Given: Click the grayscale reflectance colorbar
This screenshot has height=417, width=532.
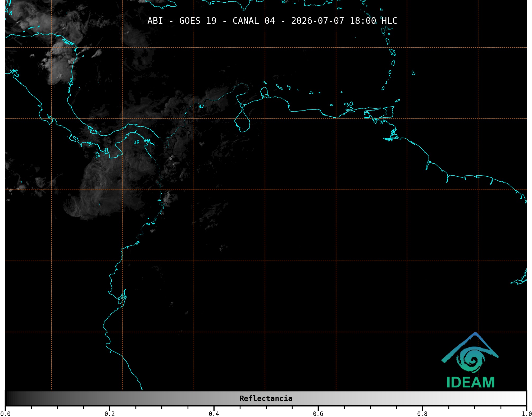Looking at the screenshot, I should click(x=266, y=398).
